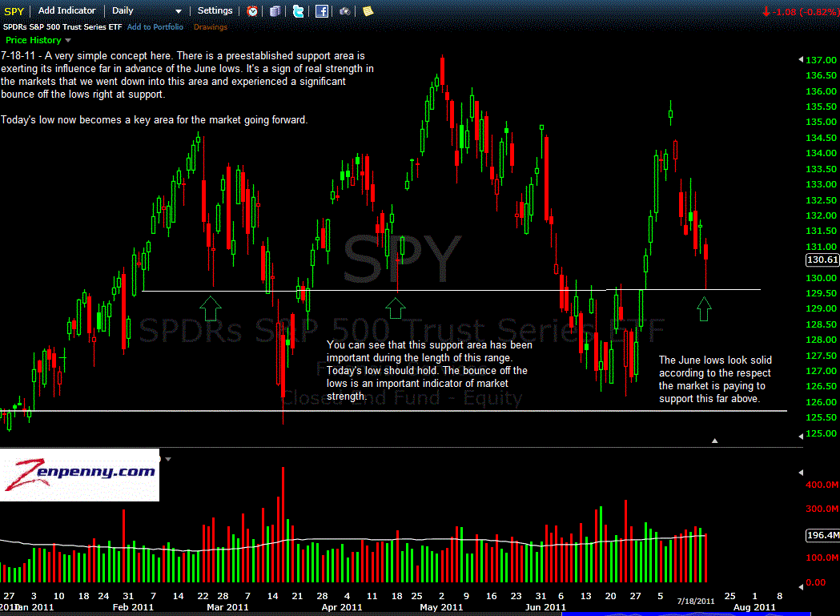
Task: Click the price axis up arrow at top
Action: coord(801,59)
